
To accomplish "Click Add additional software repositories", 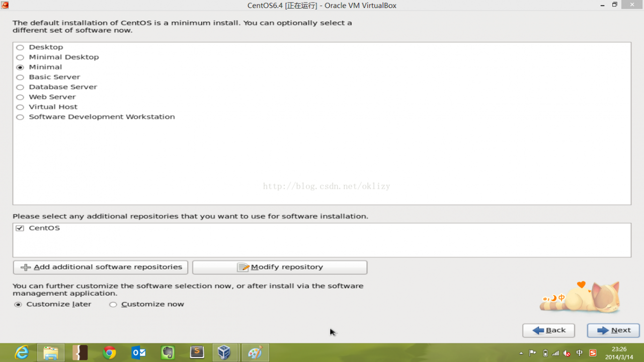I will pos(101,267).
